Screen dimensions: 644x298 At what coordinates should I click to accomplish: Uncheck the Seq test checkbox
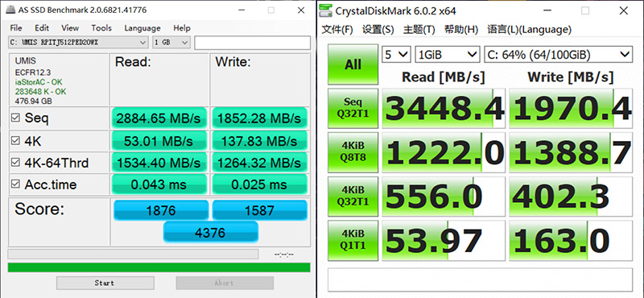coord(15,118)
